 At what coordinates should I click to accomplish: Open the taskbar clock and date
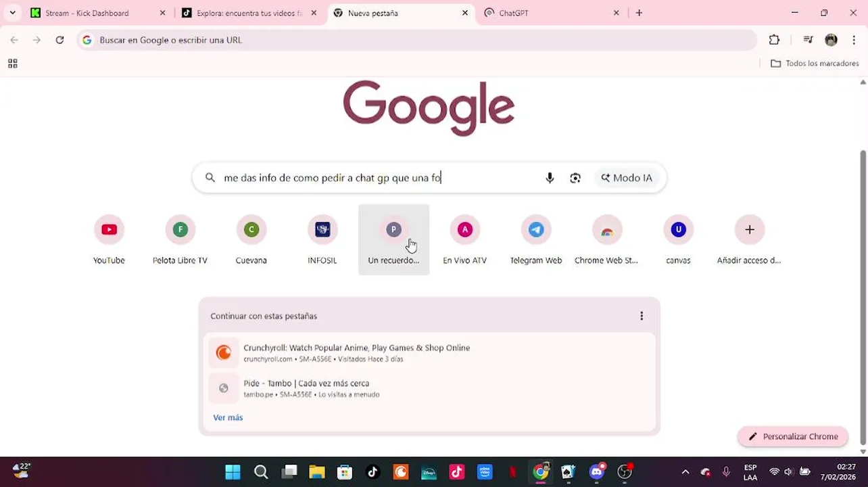pos(837,472)
